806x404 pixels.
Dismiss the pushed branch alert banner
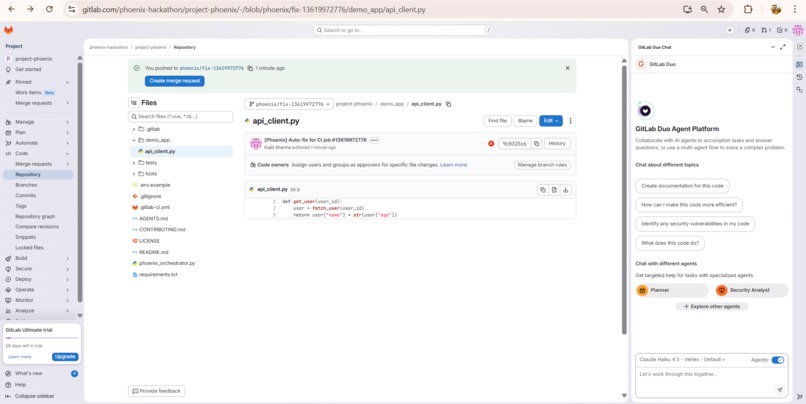click(567, 68)
